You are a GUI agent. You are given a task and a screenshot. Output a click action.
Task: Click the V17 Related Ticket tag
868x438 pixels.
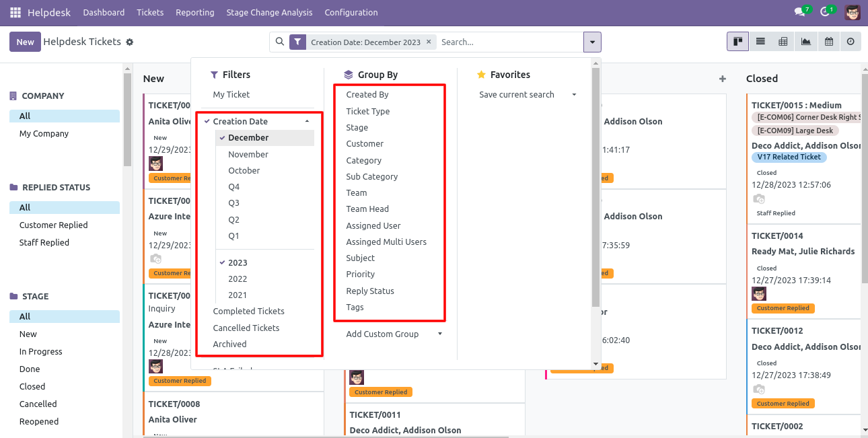tap(789, 157)
